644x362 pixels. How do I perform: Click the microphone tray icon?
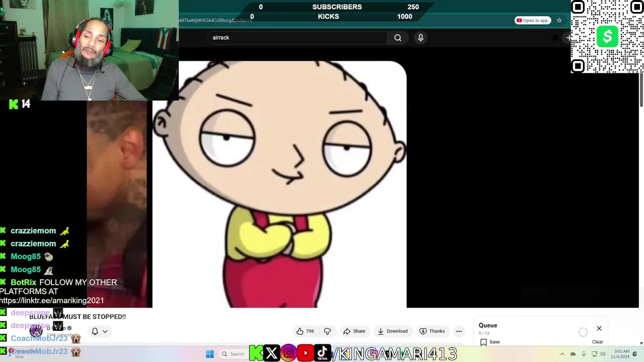[584, 354]
